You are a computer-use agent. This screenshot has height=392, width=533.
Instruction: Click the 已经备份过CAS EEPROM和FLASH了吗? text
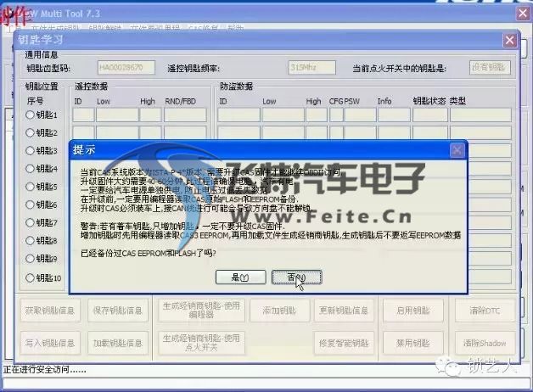click(149, 253)
